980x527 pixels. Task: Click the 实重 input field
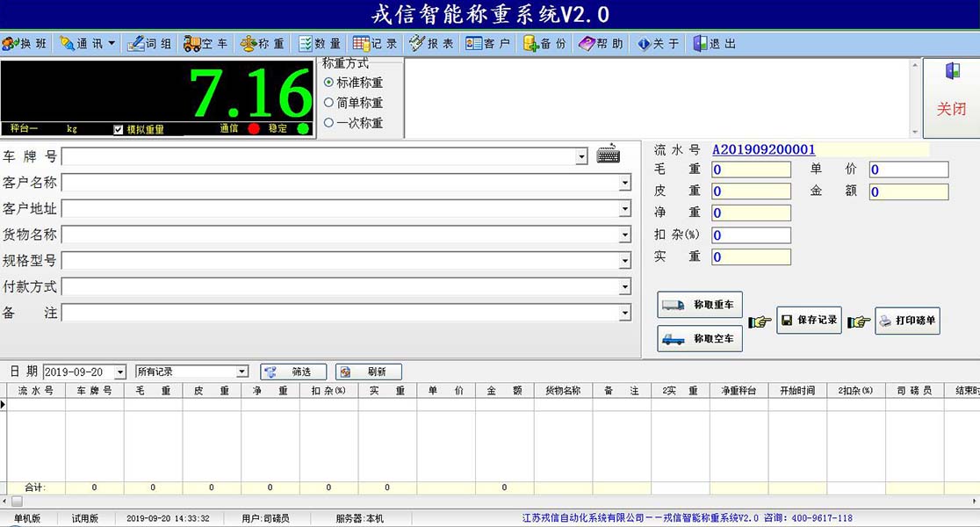[752, 257]
